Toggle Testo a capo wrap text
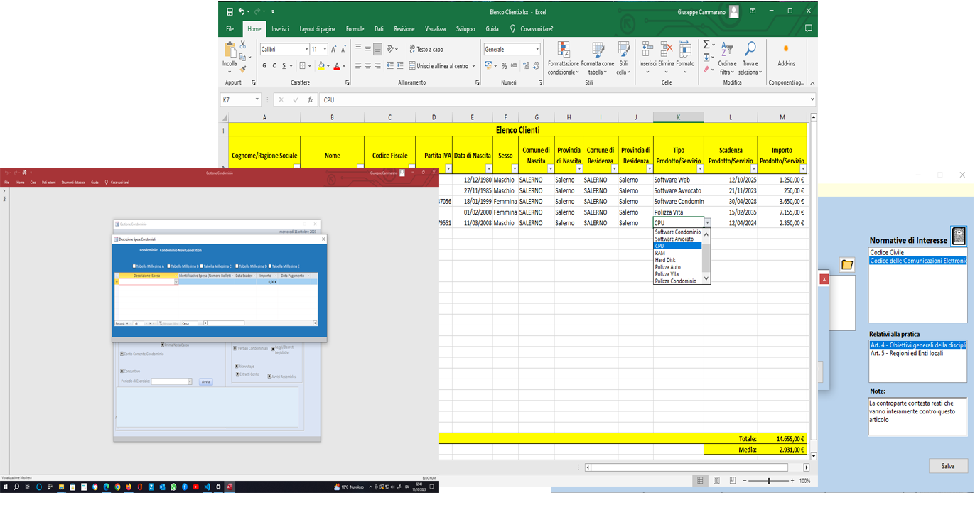Viewport: 980px width, 520px height. tap(426, 49)
